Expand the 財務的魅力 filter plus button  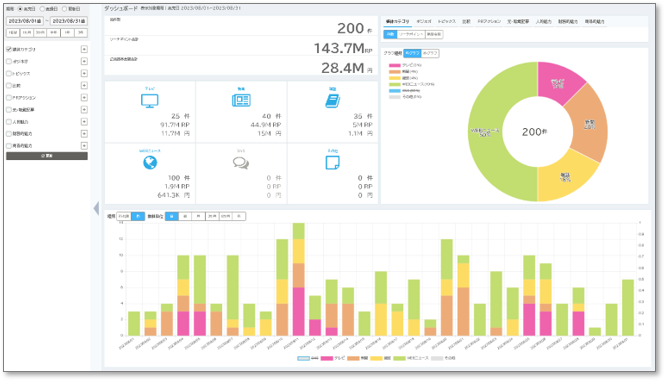pyautogui.click(x=84, y=134)
